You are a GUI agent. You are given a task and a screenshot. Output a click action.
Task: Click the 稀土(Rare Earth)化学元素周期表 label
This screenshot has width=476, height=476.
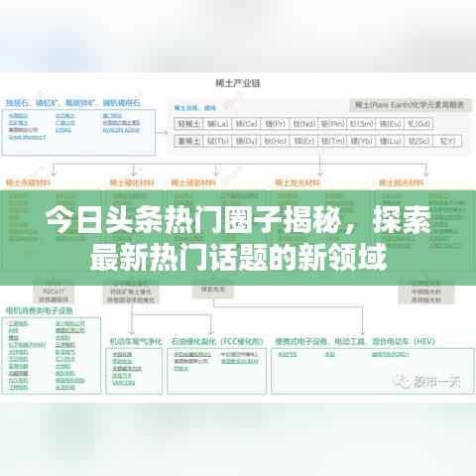coord(410,105)
